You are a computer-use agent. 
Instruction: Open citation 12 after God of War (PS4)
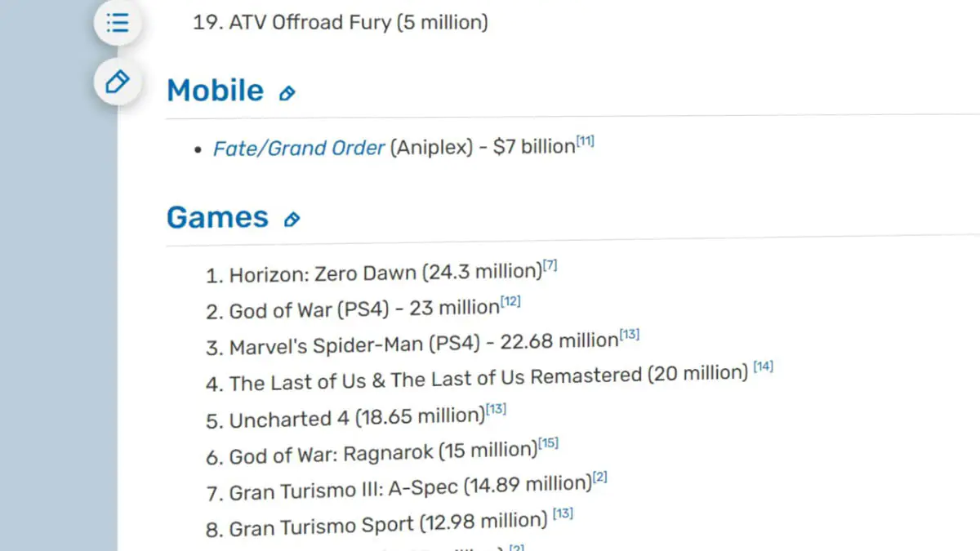(510, 303)
